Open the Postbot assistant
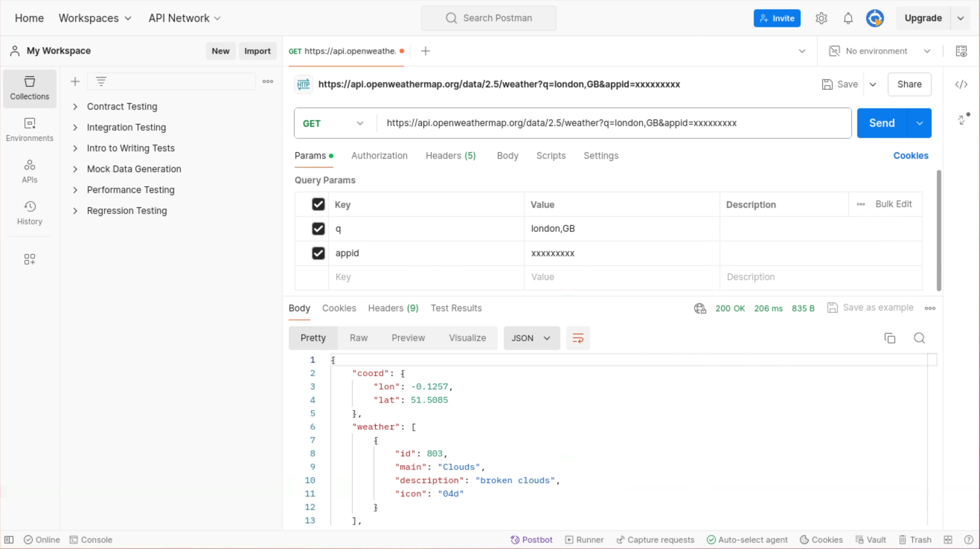Viewport: 980px width, 549px height. point(531,540)
